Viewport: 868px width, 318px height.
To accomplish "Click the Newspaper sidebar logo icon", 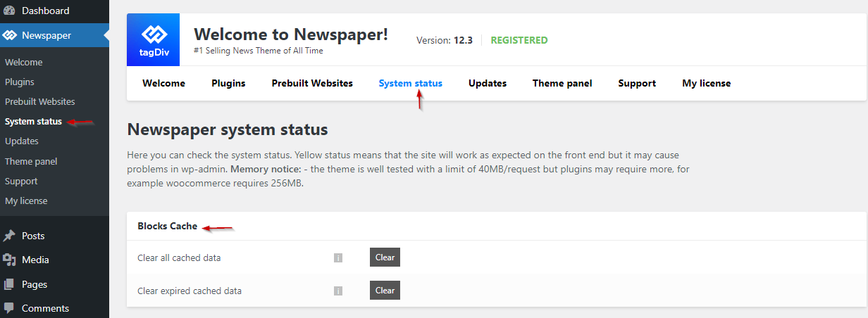I will click(x=9, y=35).
